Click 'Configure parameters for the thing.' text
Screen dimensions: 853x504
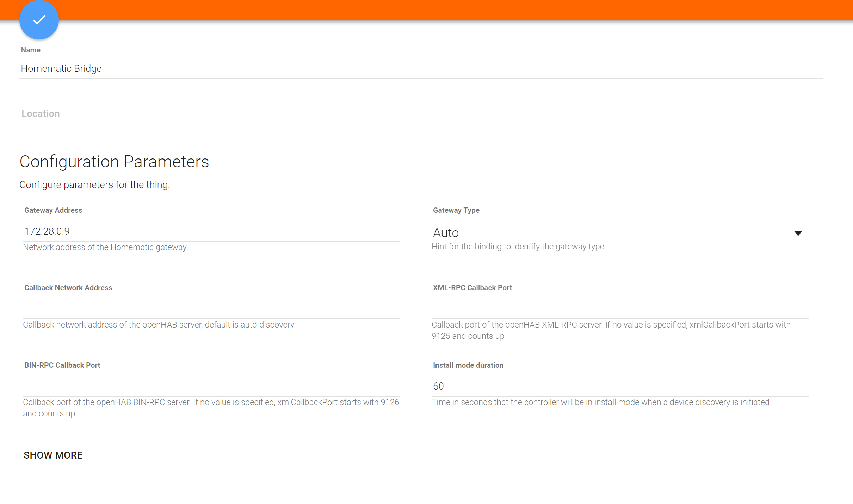(94, 185)
